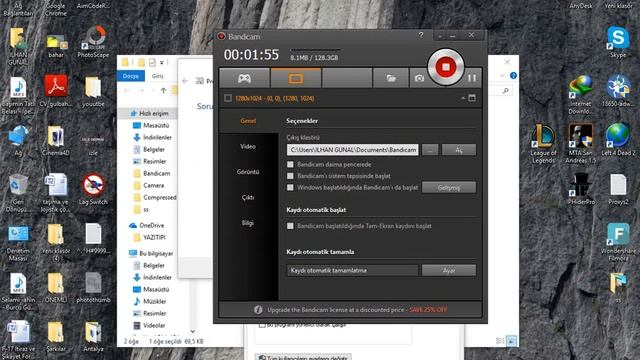
Task: Open the Upgrade Bandicam license discount link
Action: coord(357,310)
